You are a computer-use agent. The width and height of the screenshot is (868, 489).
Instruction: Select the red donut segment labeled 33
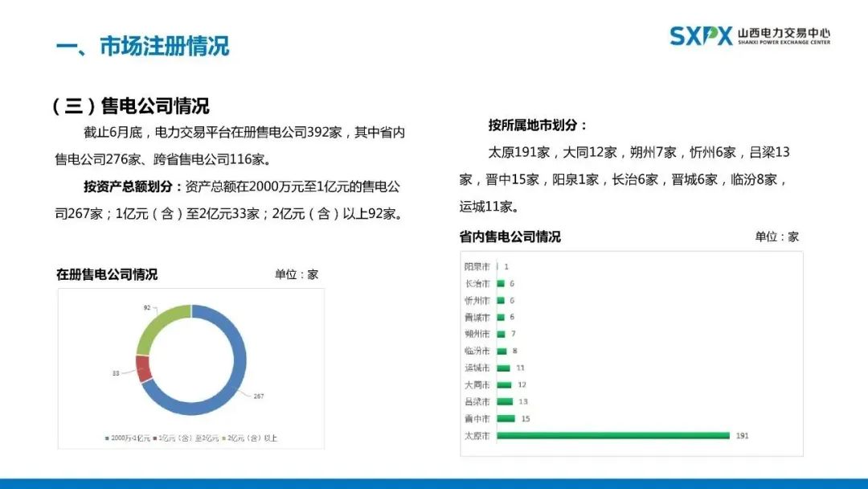pyautogui.click(x=143, y=368)
